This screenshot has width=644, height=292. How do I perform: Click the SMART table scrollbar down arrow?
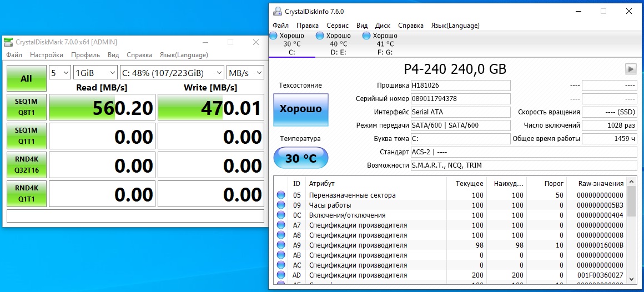point(632,279)
